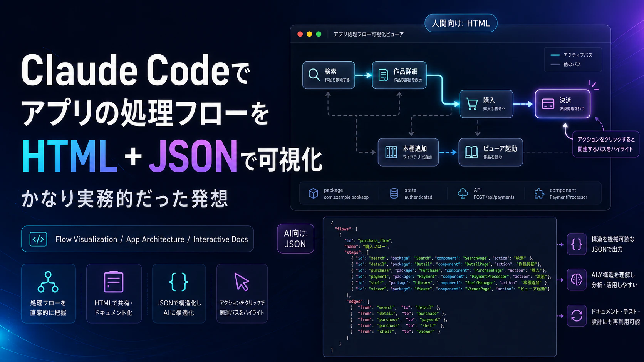Click the open book icon in ビューア起動 node
Image resolution: width=644 pixels, height=362 pixels.
coord(471,152)
